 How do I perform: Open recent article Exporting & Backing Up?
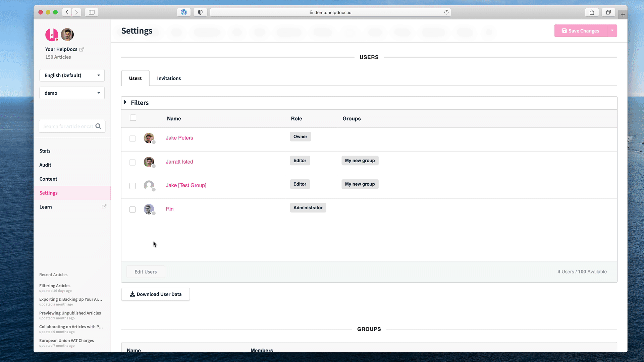(x=71, y=299)
